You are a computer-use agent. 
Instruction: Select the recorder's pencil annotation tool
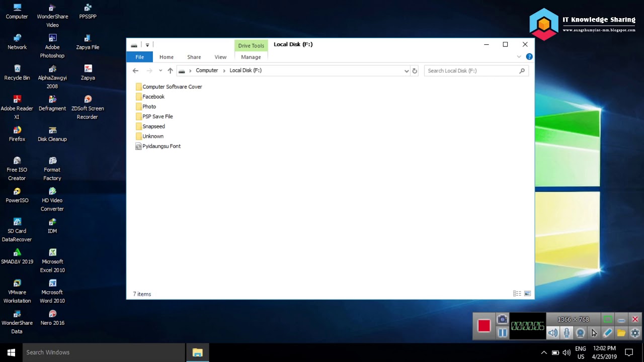pyautogui.click(x=608, y=333)
